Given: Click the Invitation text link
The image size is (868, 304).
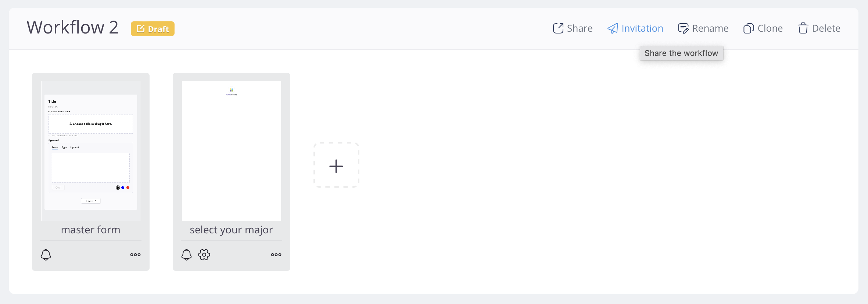Looking at the screenshot, I should coord(642,28).
